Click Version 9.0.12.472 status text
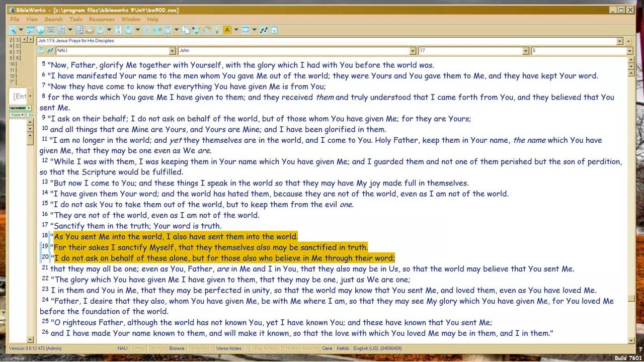Viewport: 644px width, 362px height. tap(35, 348)
